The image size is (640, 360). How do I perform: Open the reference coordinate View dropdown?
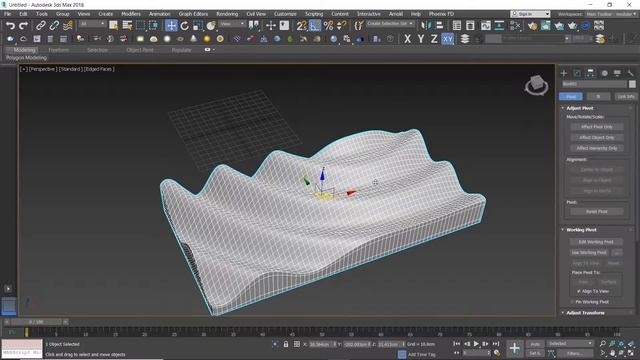click(x=232, y=24)
